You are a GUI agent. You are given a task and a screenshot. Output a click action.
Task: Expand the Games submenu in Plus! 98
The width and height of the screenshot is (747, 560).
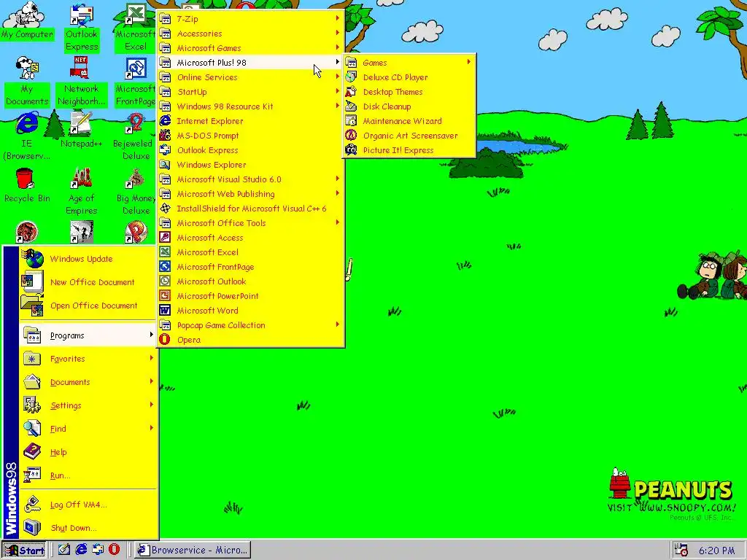click(409, 63)
